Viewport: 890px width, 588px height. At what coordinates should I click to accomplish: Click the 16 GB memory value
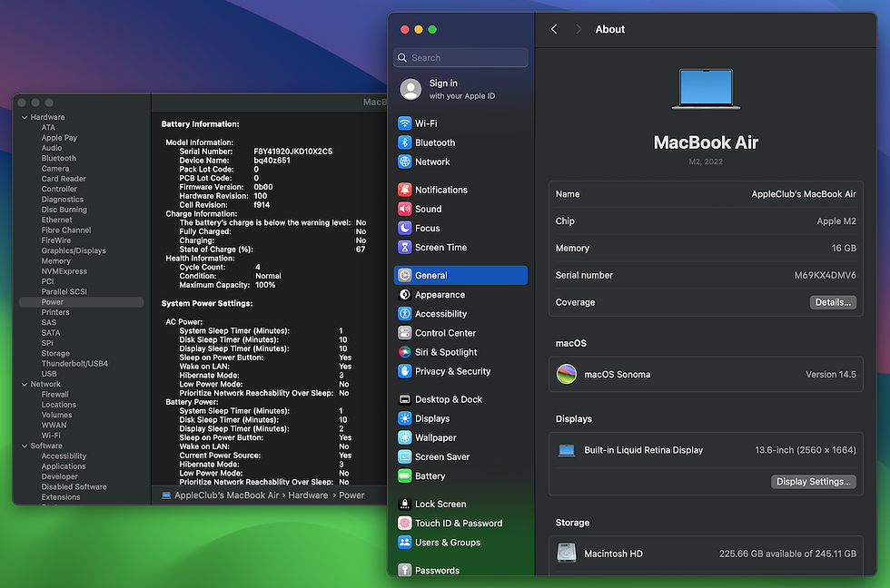point(844,248)
